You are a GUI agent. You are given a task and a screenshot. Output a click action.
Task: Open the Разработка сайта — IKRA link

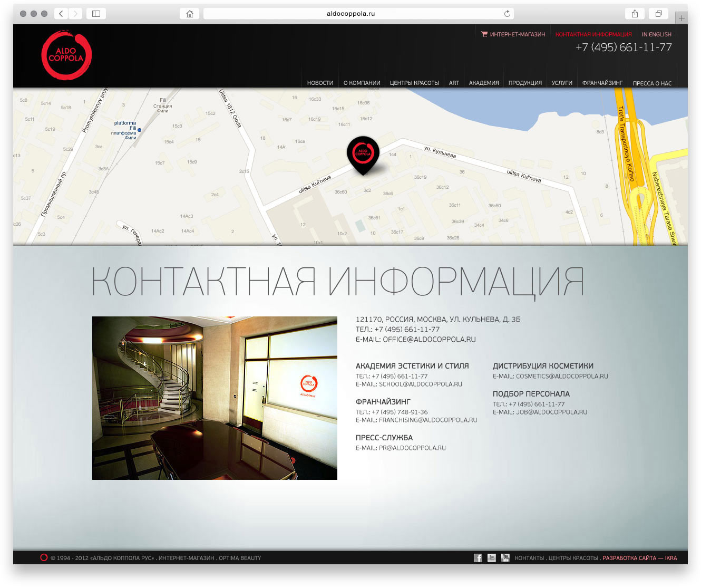[x=640, y=558]
